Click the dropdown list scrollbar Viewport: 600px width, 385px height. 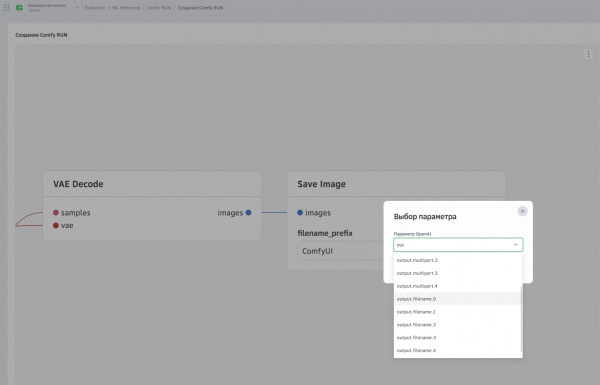tap(522, 318)
